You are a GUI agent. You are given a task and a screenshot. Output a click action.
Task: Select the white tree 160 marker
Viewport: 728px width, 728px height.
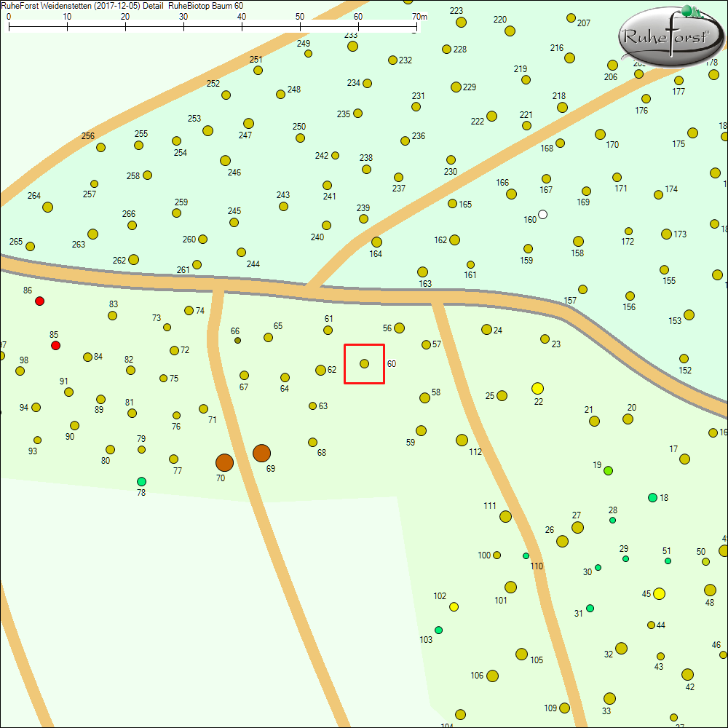pos(542,214)
